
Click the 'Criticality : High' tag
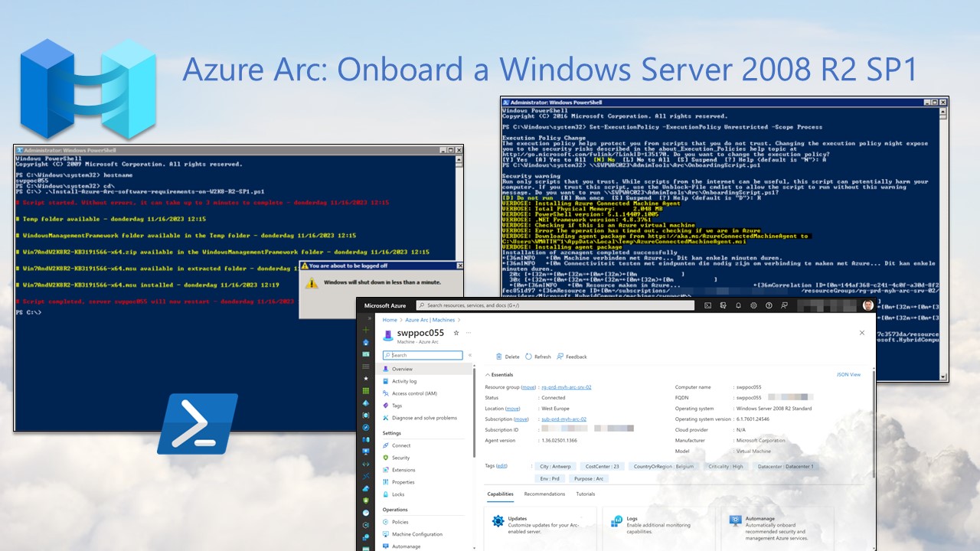pyautogui.click(x=726, y=466)
